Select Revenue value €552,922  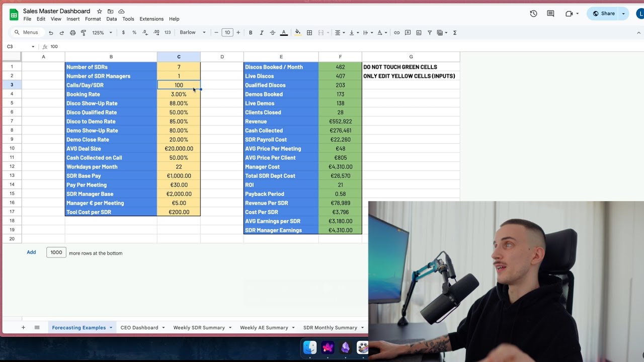[x=340, y=121]
